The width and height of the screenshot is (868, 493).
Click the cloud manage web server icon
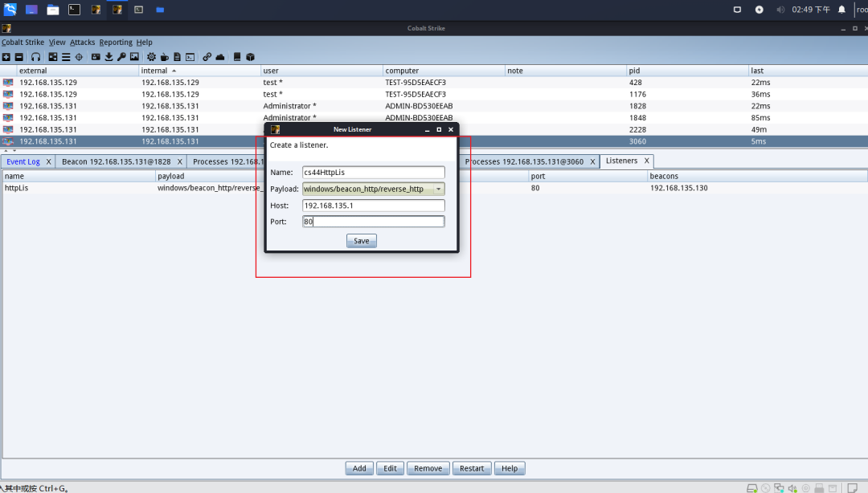coord(219,57)
